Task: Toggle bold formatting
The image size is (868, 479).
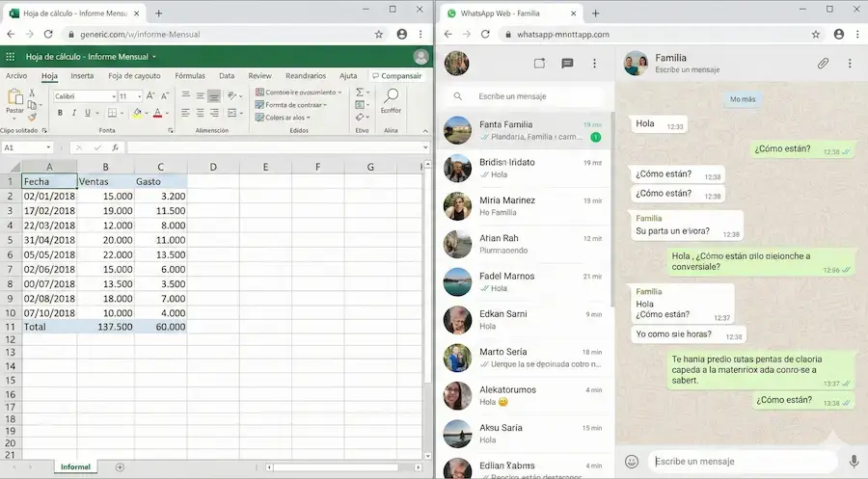Action: point(60,113)
